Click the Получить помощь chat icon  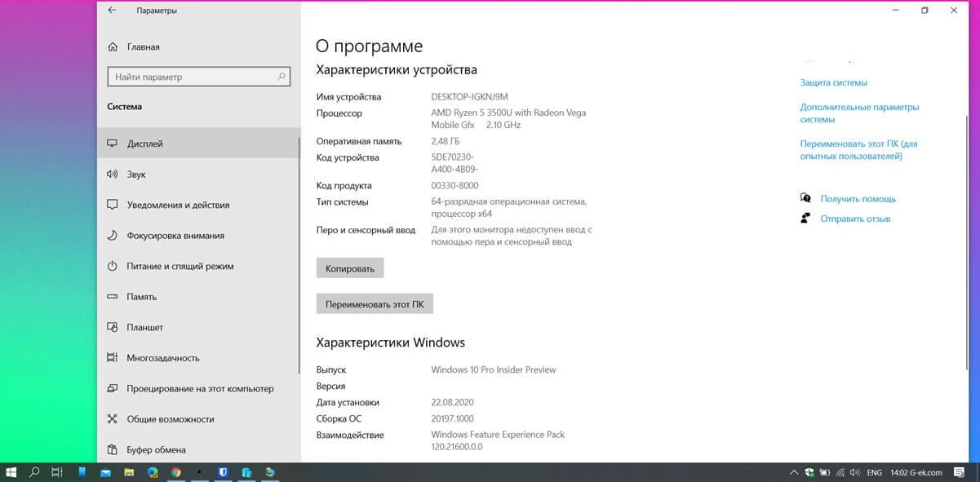tap(805, 198)
